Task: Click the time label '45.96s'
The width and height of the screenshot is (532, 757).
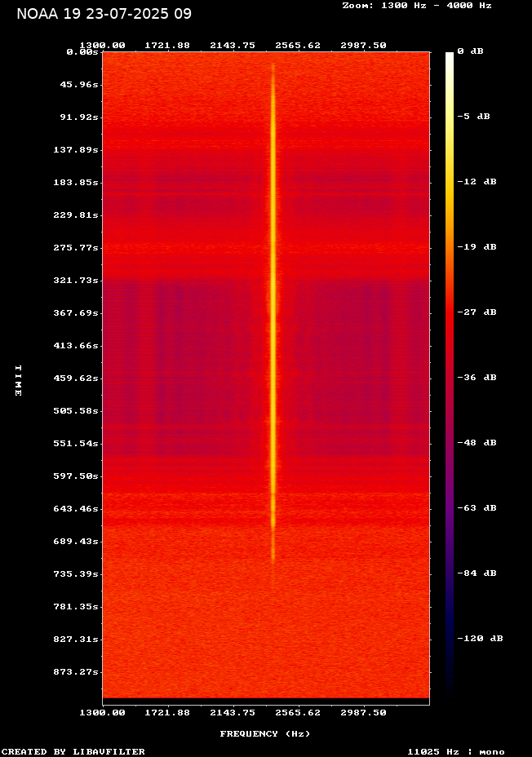Action: click(x=79, y=85)
